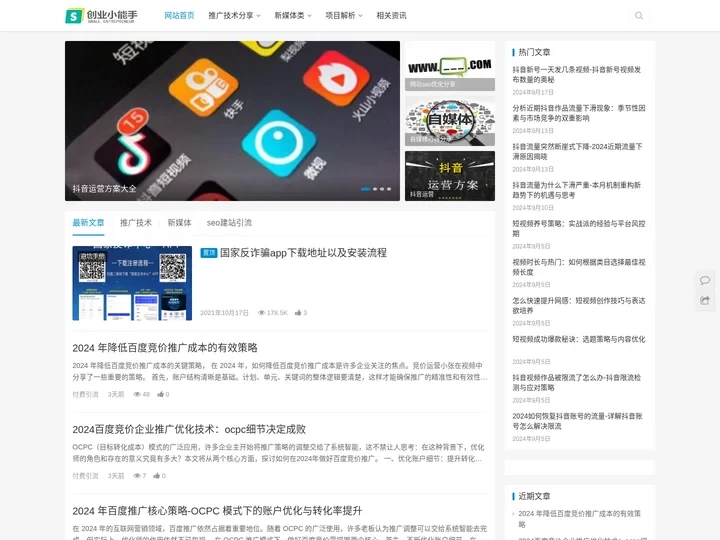Select the first carousel dot indicator
The image size is (720, 540).
tap(366, 189)
